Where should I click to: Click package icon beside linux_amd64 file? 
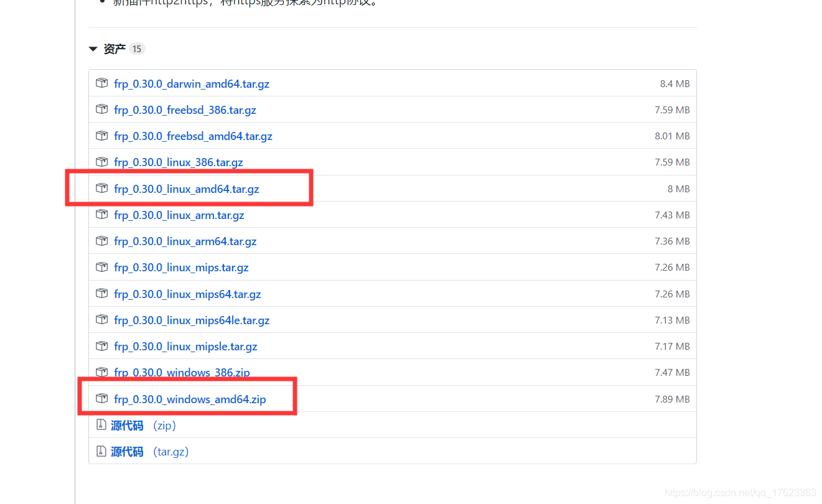[101, 188]
